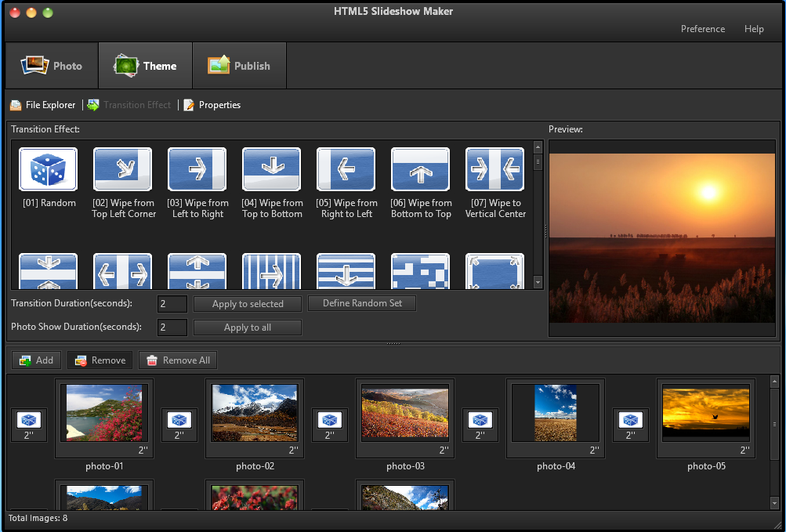Image resolution: width=786 pixels, height=532 pixels.
Task: Open the File Explorer panel
Action: 42,104
